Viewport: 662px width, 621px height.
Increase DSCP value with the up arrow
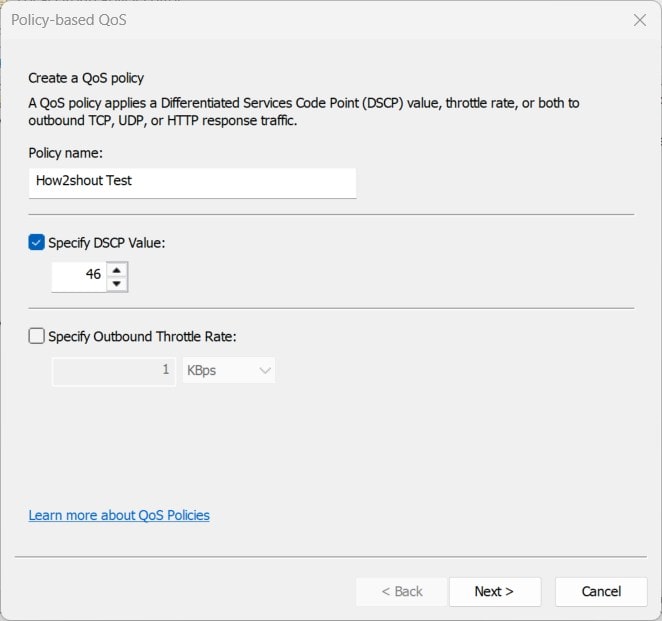[x=117, y=269]
